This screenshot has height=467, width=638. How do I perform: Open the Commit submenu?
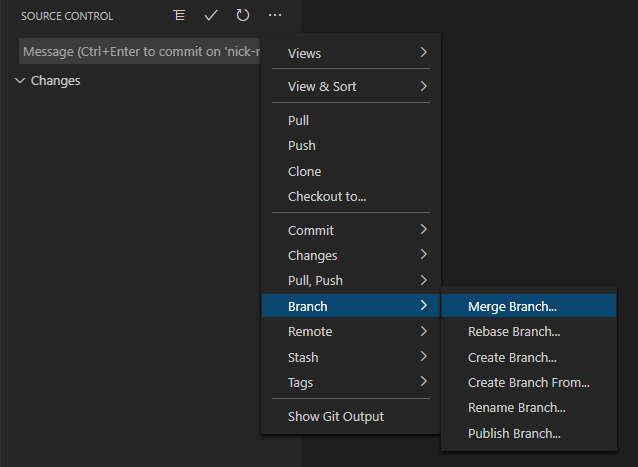[x=351, y=230]
